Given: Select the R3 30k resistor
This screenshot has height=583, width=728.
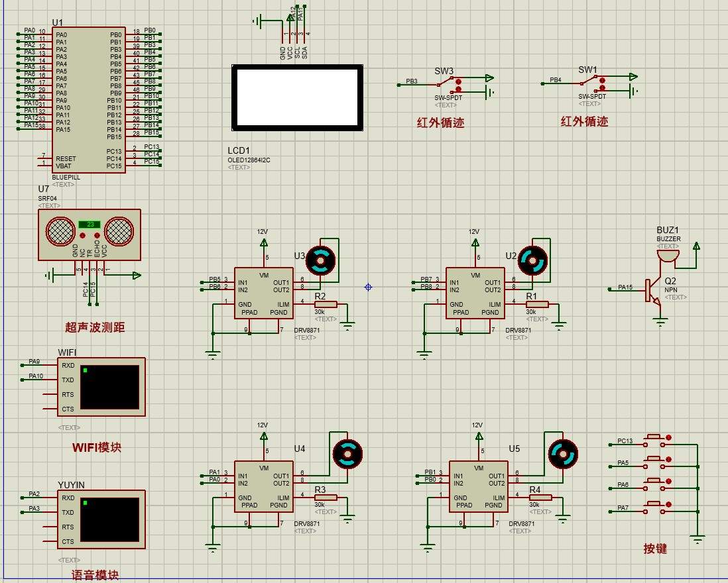Looking at the screenshot, I should point(326,498).
